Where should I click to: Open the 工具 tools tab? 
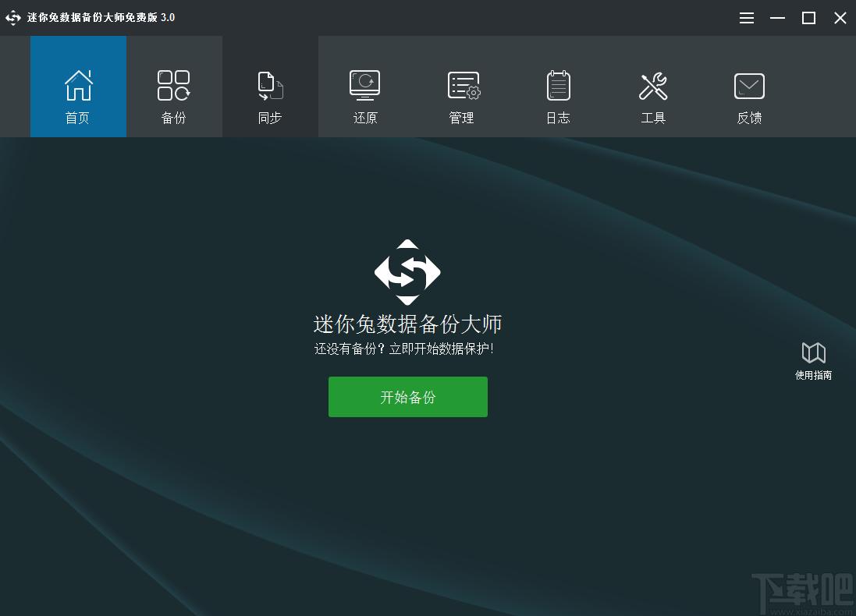[x=653, y=87]
